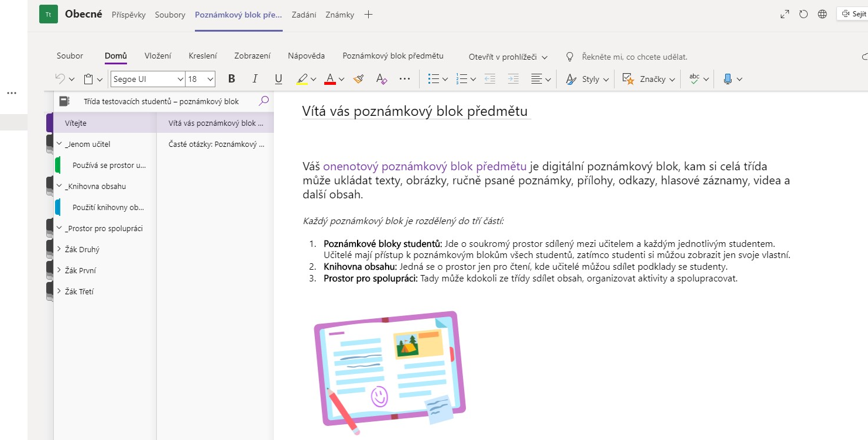Image resolution: width=868 pixels, height=440 pixels.
Task: Open the Značky tags menu
Action: pos(649,79)
